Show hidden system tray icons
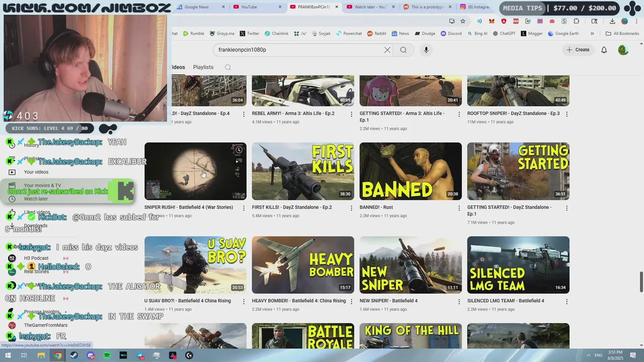This screenshot has height=362, width=644. (x=589, y=355)
